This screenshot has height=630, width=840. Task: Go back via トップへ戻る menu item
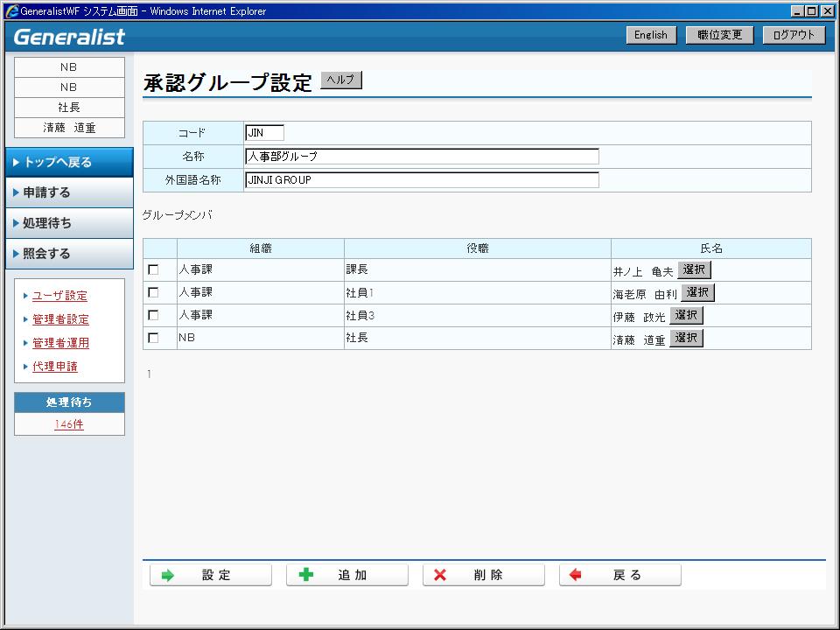(x=69, y=162)
